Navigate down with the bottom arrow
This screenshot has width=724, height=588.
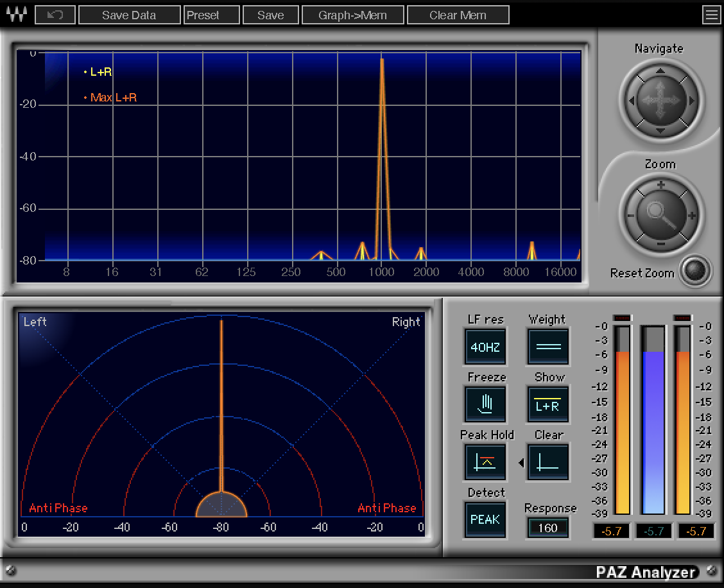660,131
